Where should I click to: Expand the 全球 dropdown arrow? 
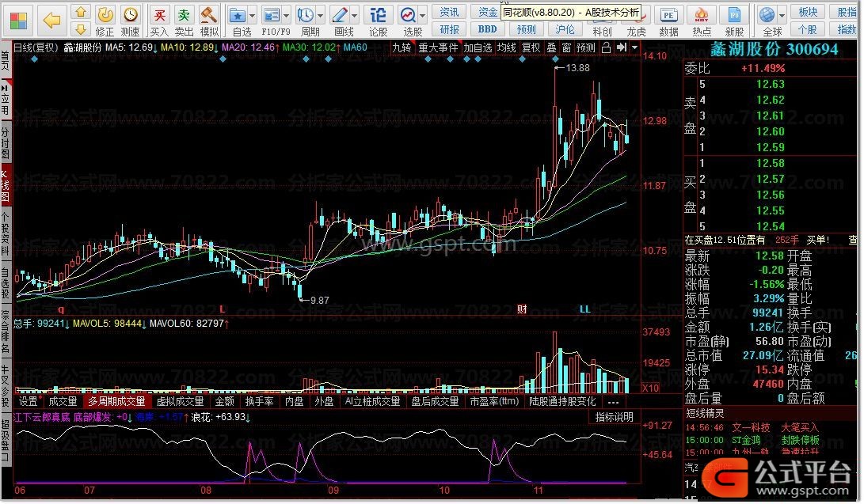[x=782, y=15]
